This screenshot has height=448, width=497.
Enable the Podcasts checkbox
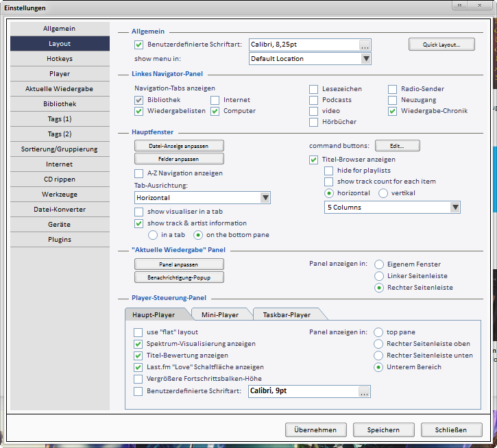click(x=313, y=100)
